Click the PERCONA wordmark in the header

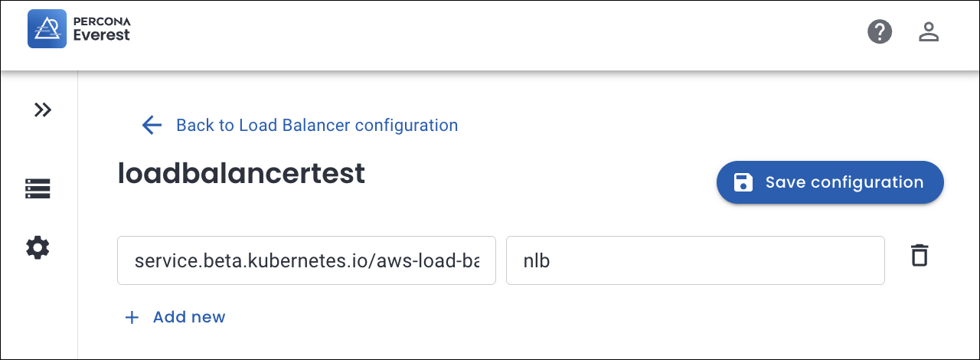(102, 21)
